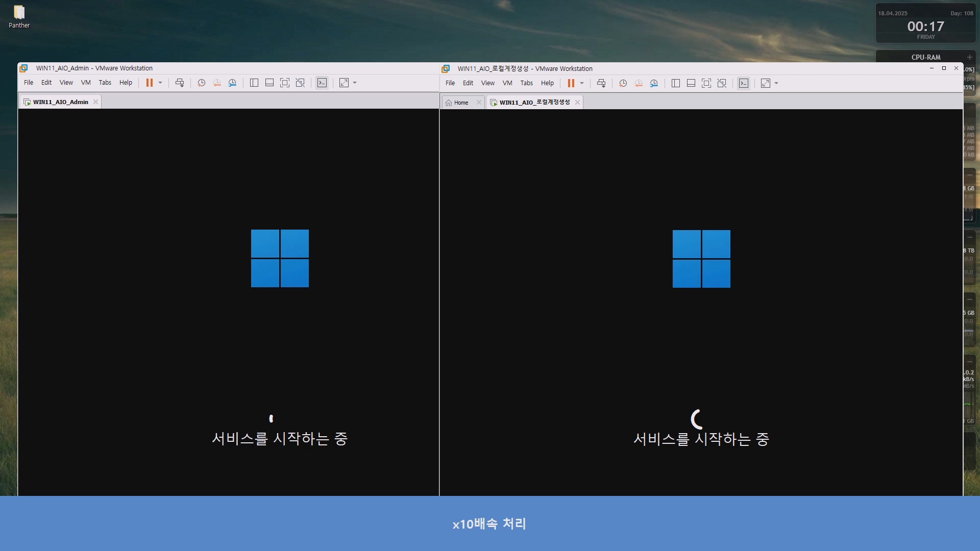The width and height of the screenshot is (980, 551).
Task: Open the Tabs menu in right window
Action: coord(526,83)
